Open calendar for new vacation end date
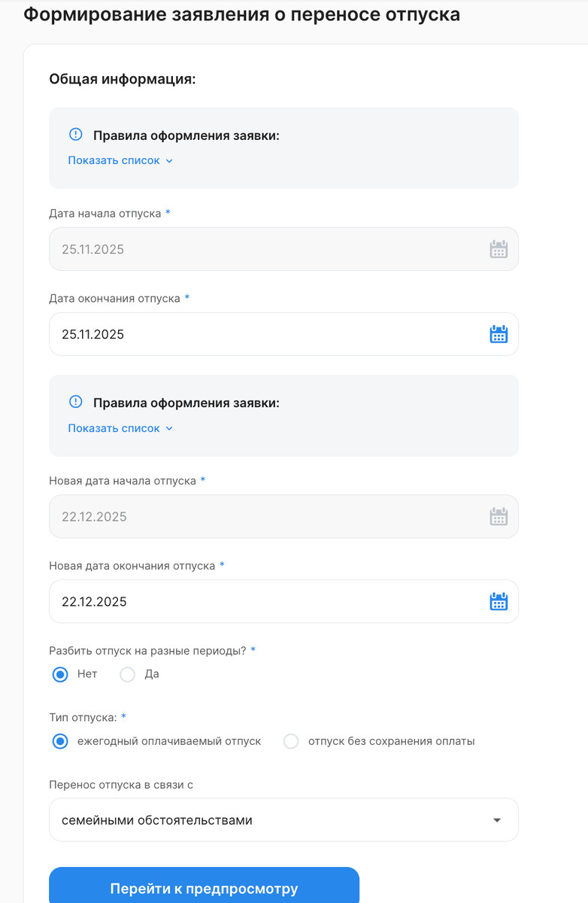The width and height of the screenshot is (588, 903). 499,601
